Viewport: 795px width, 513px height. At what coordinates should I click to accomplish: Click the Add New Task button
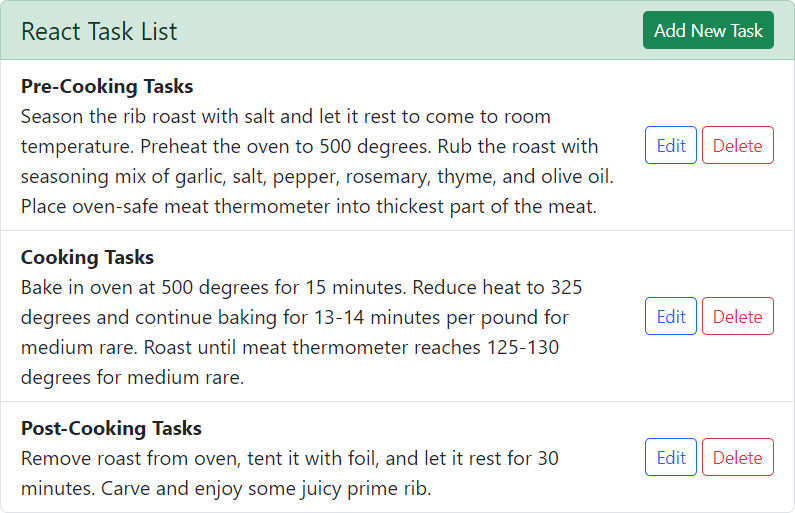pos(708,31)
